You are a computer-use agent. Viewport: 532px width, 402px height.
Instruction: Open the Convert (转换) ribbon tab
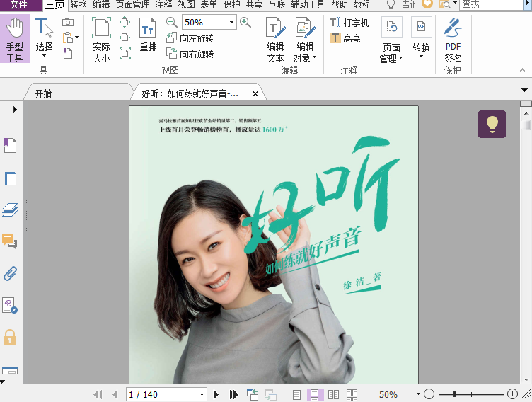pyautogui.click(x=79, y=4)
